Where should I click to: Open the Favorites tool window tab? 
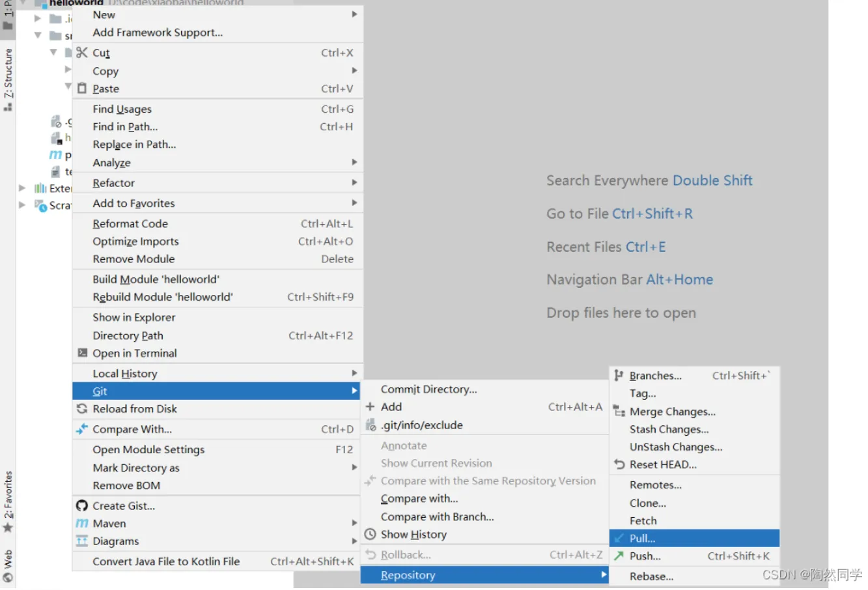[x=8, y=501]
